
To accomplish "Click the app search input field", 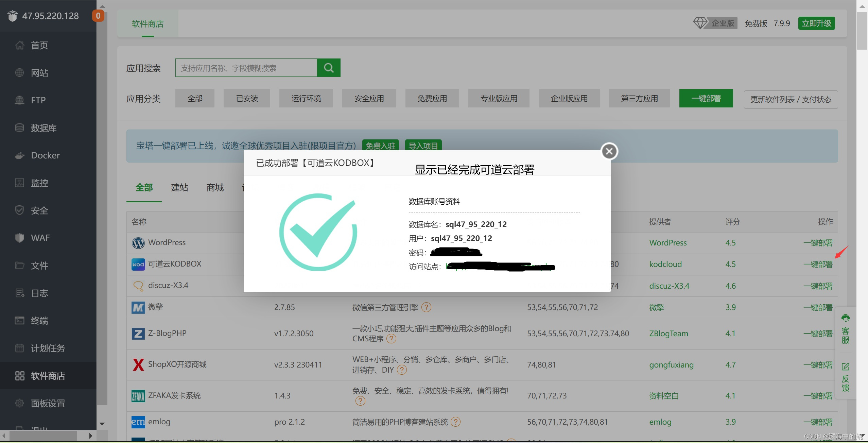I will [x=246, y=68].
